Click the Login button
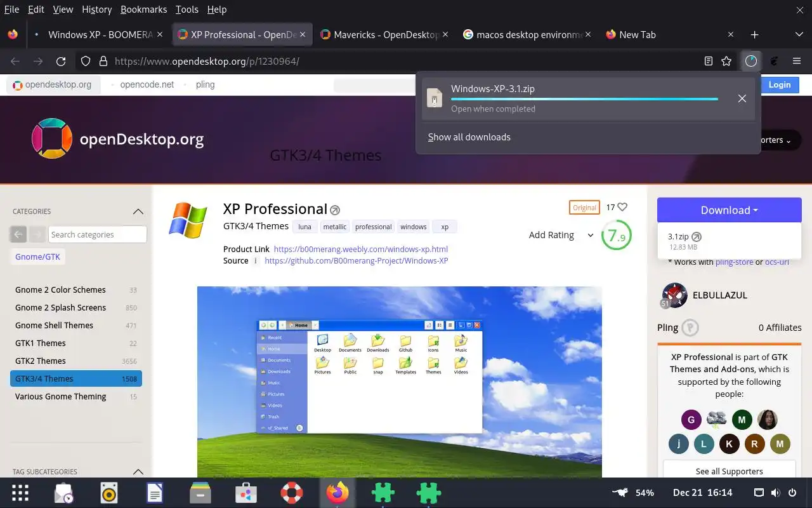Screen dimensions: 812x508 [780, 84]
